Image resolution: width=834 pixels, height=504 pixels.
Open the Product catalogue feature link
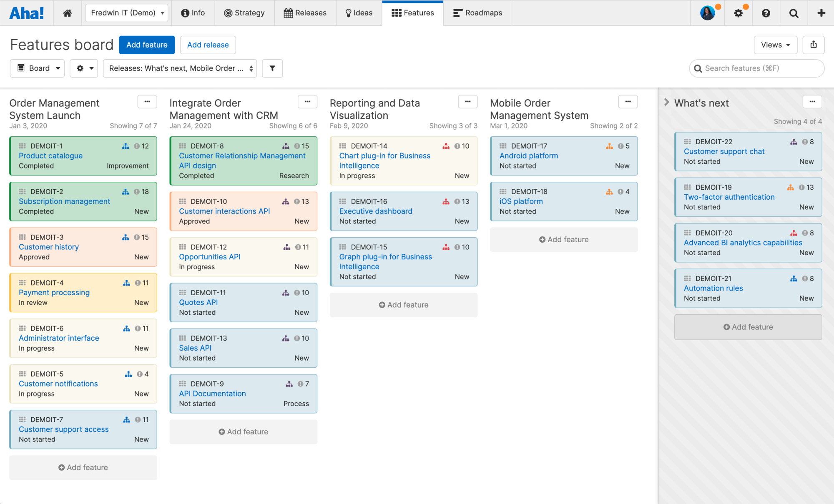50,156
